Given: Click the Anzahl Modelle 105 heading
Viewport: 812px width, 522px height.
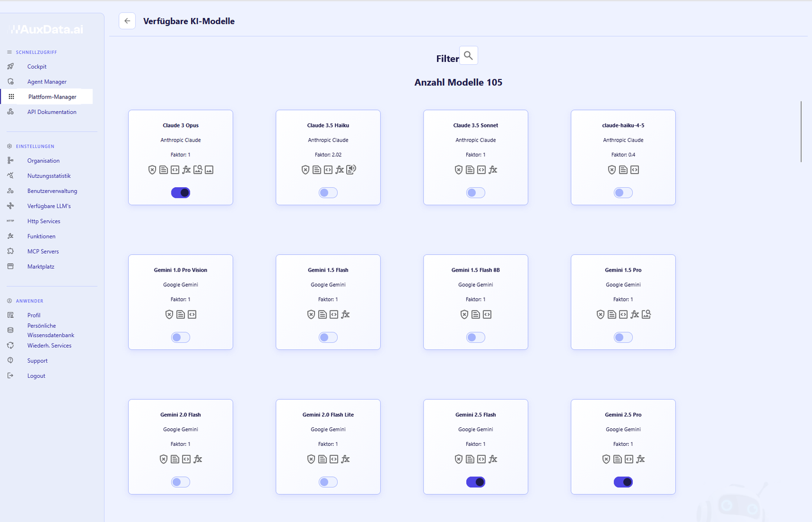Looking at the screenshot, I should 458,82.
